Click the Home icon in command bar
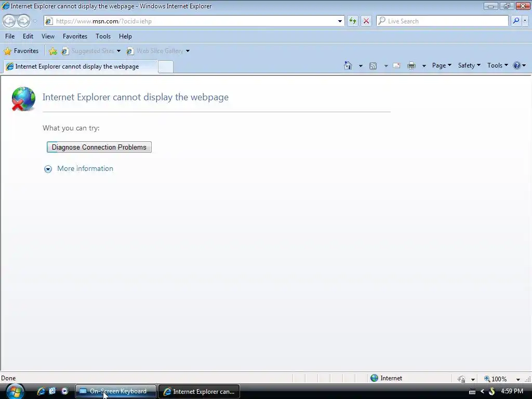This screenshot has width=532, height=399. 348,65
